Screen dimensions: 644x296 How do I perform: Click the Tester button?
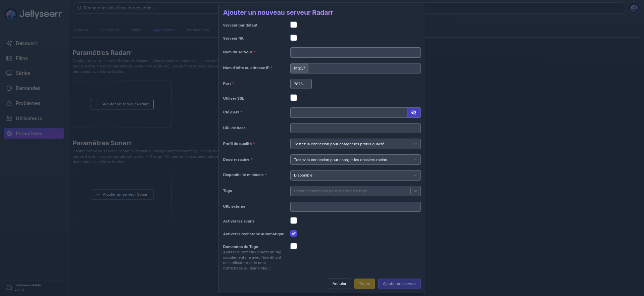coord(364,284)
